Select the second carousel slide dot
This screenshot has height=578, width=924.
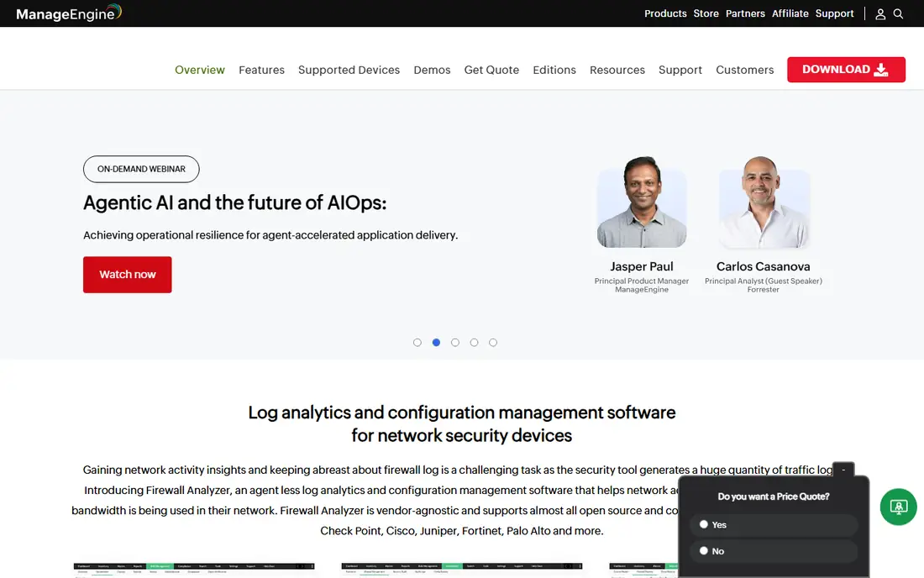tap(436, 342)
